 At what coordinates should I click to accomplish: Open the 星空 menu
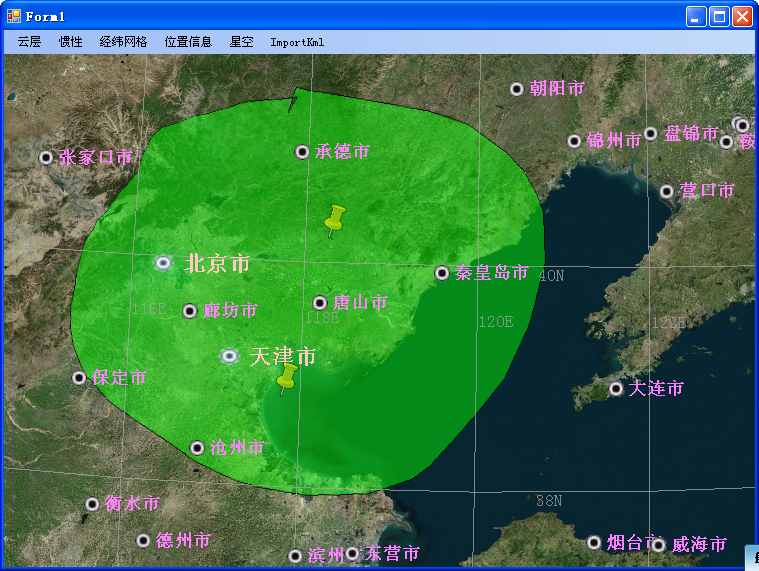[241, 42]
